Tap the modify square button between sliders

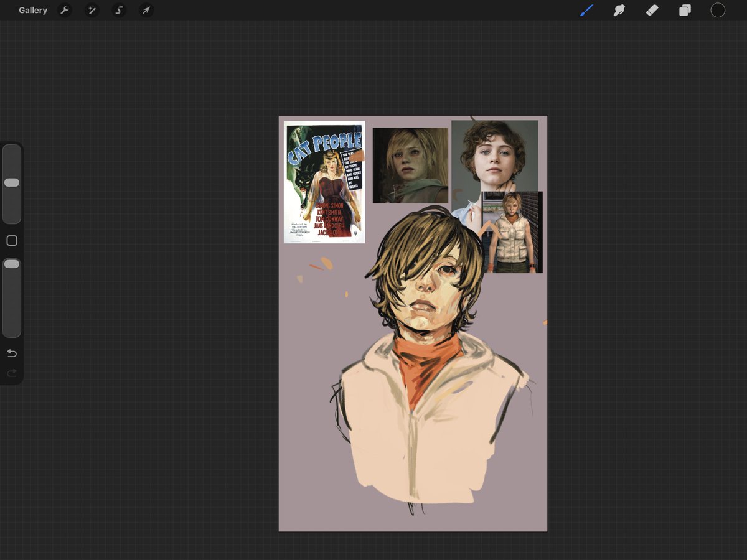(12, 240)
